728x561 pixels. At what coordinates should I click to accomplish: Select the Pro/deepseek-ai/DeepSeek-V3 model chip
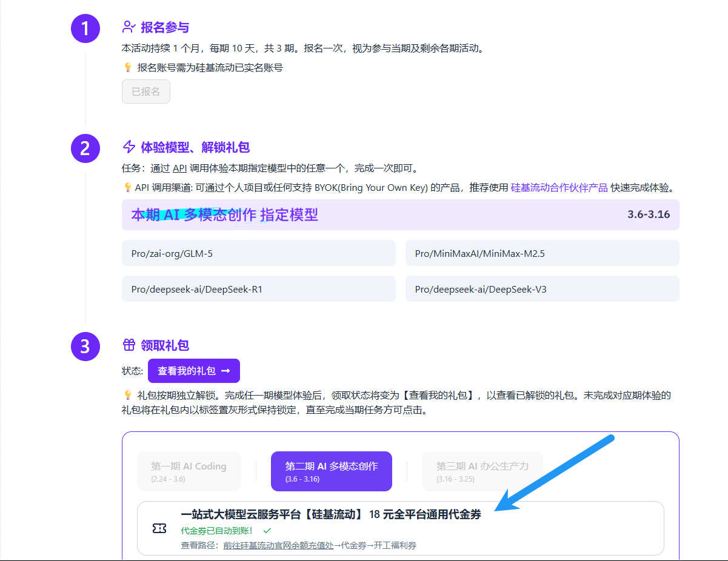coord(542,289)
